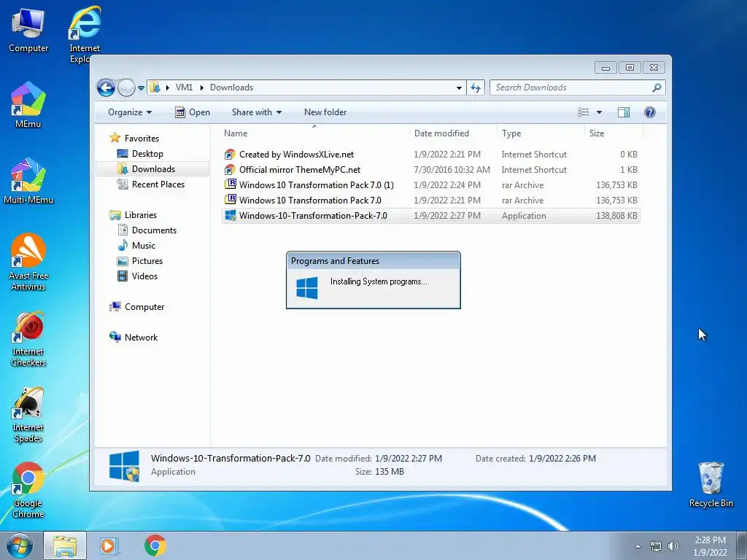Launch the MEmu desktop shortcut
The image size is (747, 560).
click(x=28, y=106)
